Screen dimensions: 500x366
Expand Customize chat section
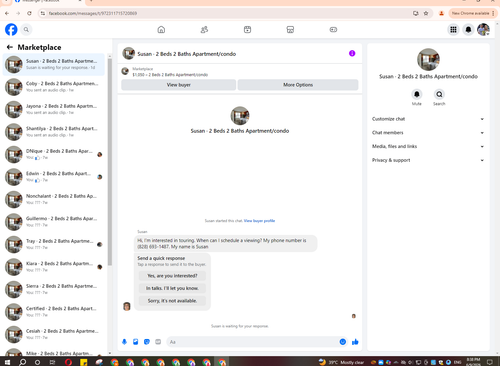428,119
